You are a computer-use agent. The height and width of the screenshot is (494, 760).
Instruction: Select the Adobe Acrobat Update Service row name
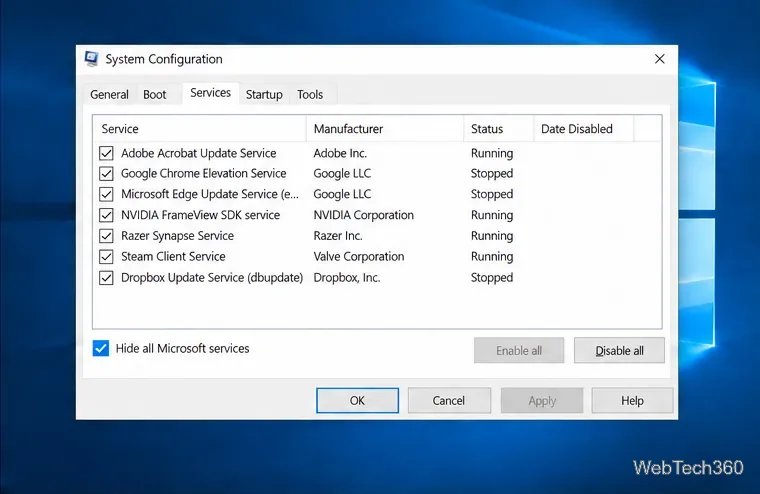tap(199, 153)
